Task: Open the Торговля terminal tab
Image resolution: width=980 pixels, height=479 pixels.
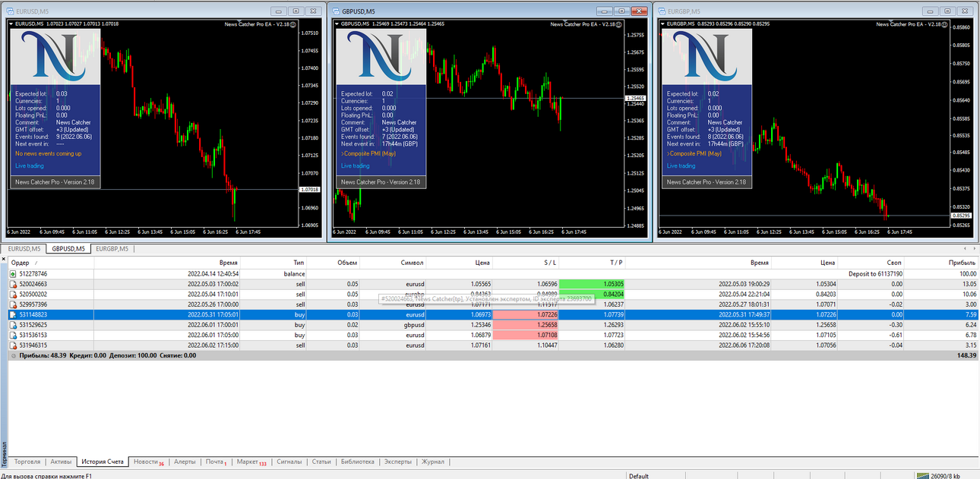Action: click(x=28, y=462)
